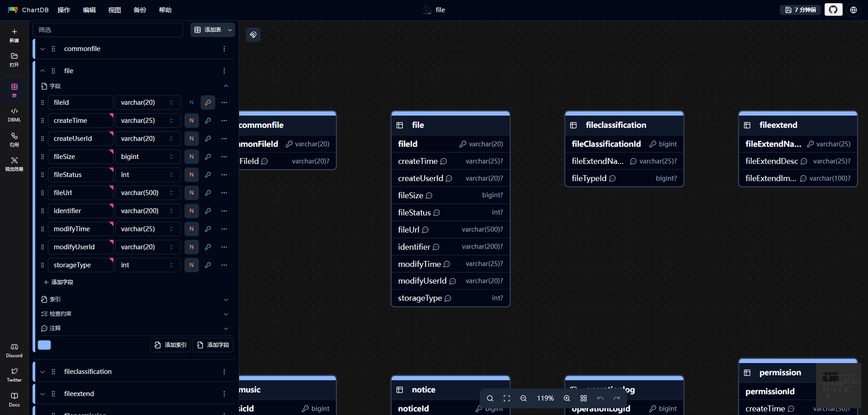The image size is (868, 415).
Task: Open the Docs sidebar icon
Action: pyautogui.click(x=14, y=400)
